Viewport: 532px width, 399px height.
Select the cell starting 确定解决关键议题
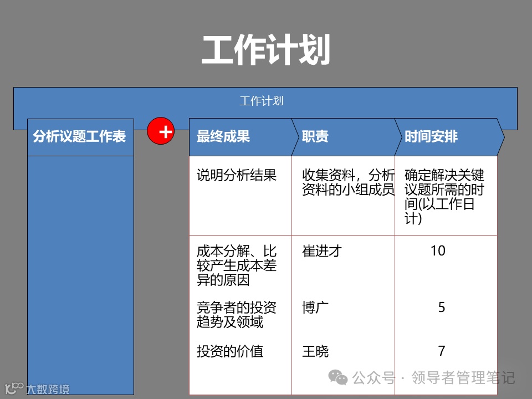point(446,196)
